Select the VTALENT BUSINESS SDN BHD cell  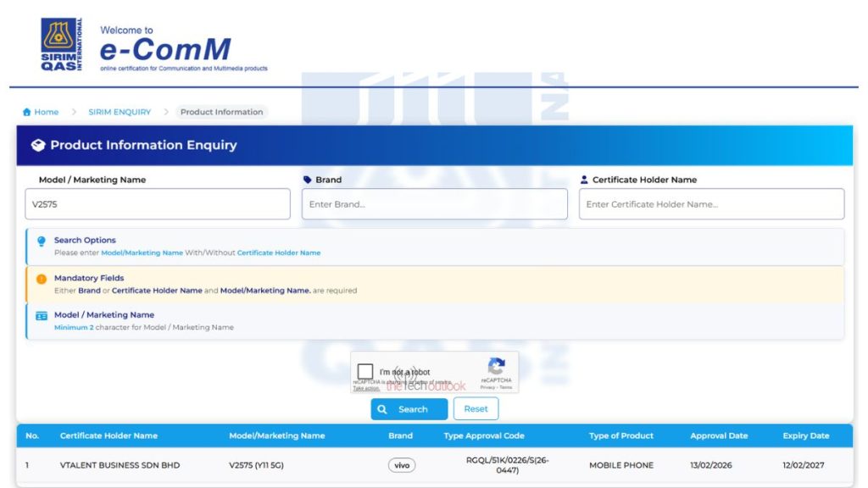click(x=120, y=465)
